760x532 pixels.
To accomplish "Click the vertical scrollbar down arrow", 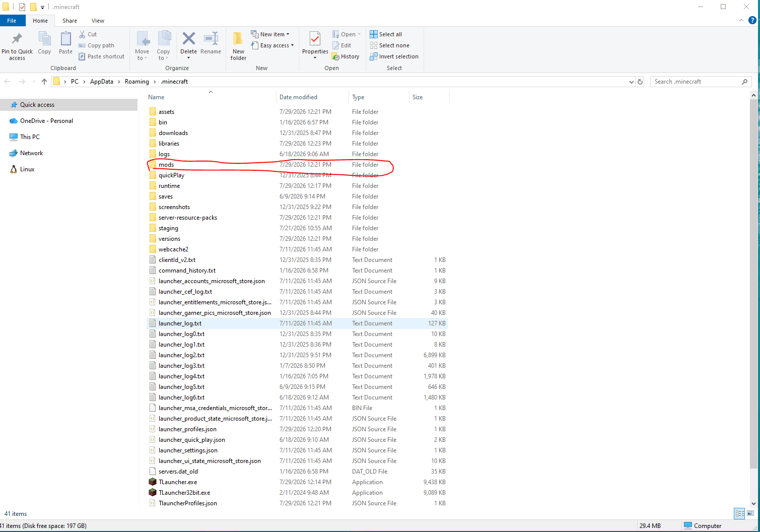I will pyautogui.click(x=753, y=503).
